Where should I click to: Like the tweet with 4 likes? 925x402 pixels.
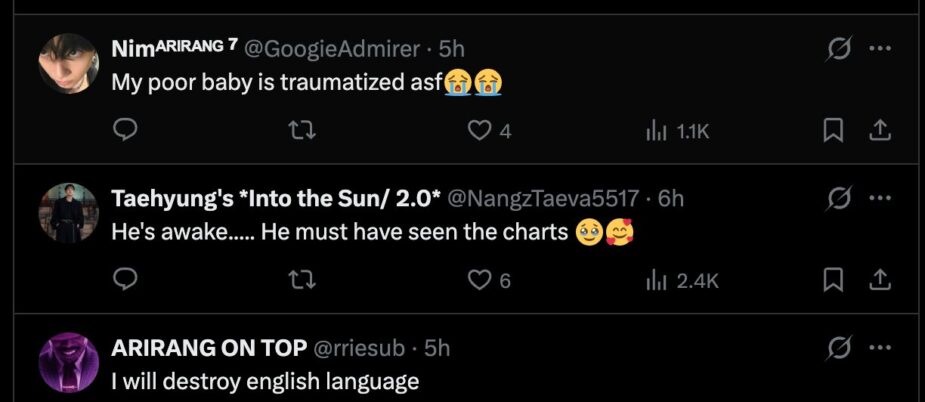481,130
